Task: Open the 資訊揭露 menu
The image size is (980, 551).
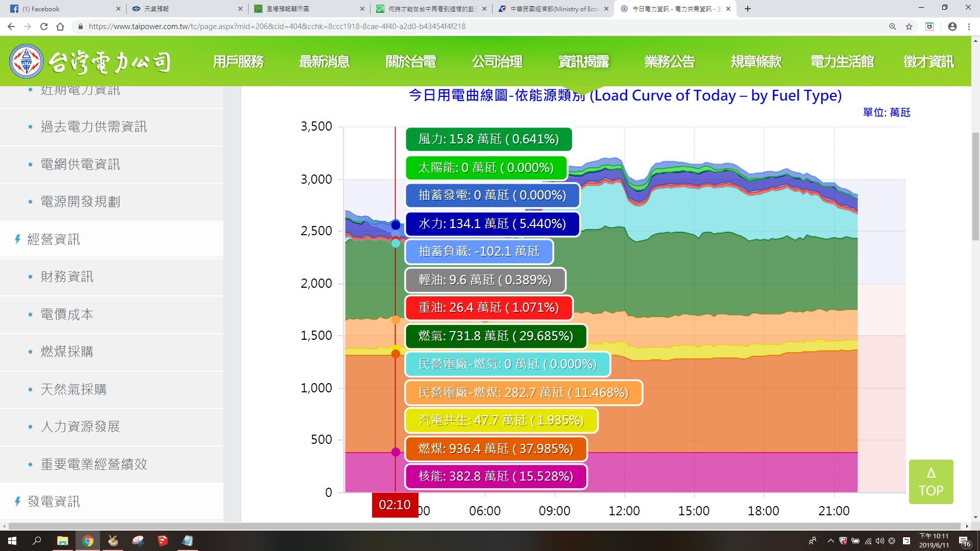Action: coord(583,62)
